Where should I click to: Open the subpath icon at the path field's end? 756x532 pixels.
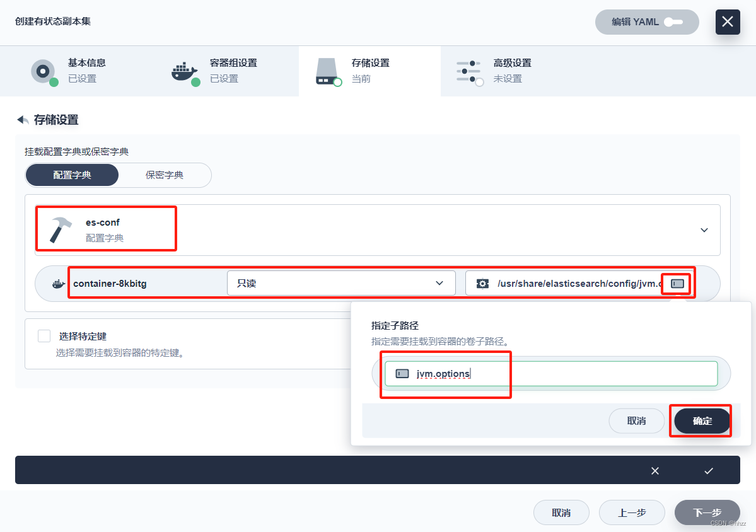[x=676, y=283]
